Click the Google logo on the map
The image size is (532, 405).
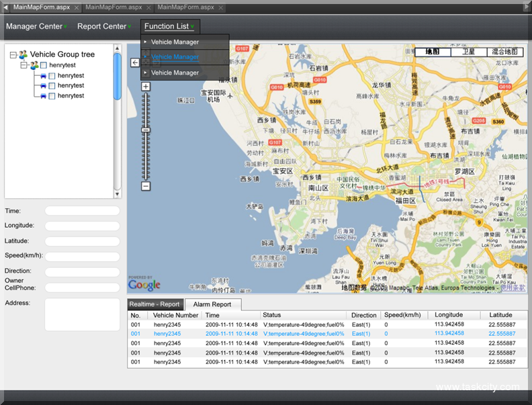[144, 285]
